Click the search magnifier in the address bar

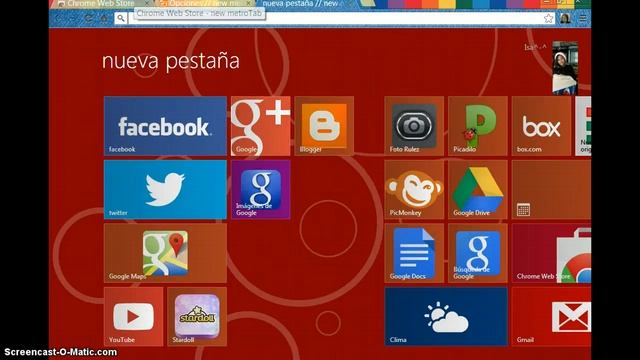121,18
